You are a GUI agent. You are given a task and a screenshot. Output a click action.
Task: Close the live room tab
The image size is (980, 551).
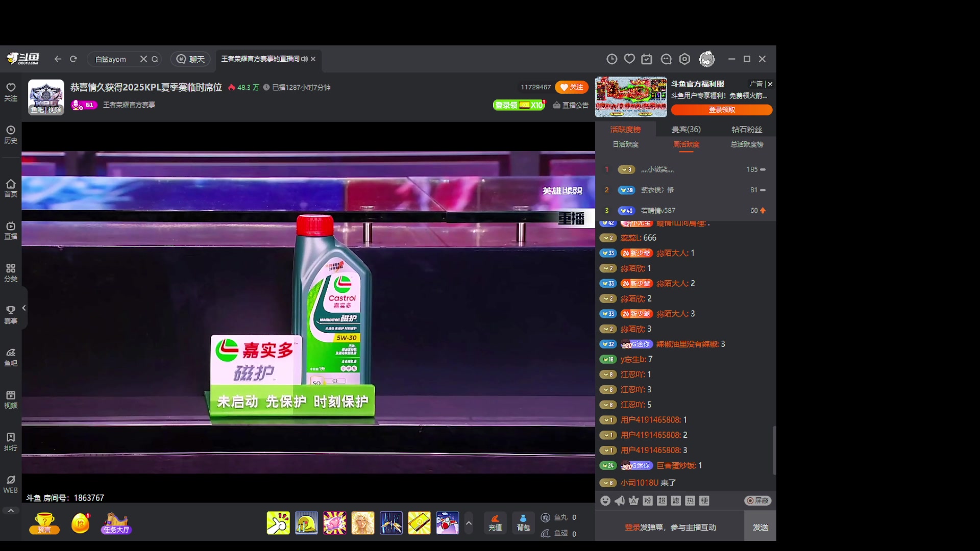coord(313,59)
